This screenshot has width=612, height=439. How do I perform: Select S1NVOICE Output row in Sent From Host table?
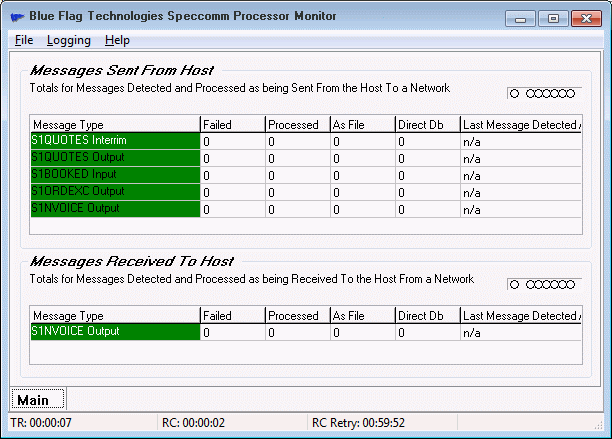pyautogui.click(x=114, y=209)
